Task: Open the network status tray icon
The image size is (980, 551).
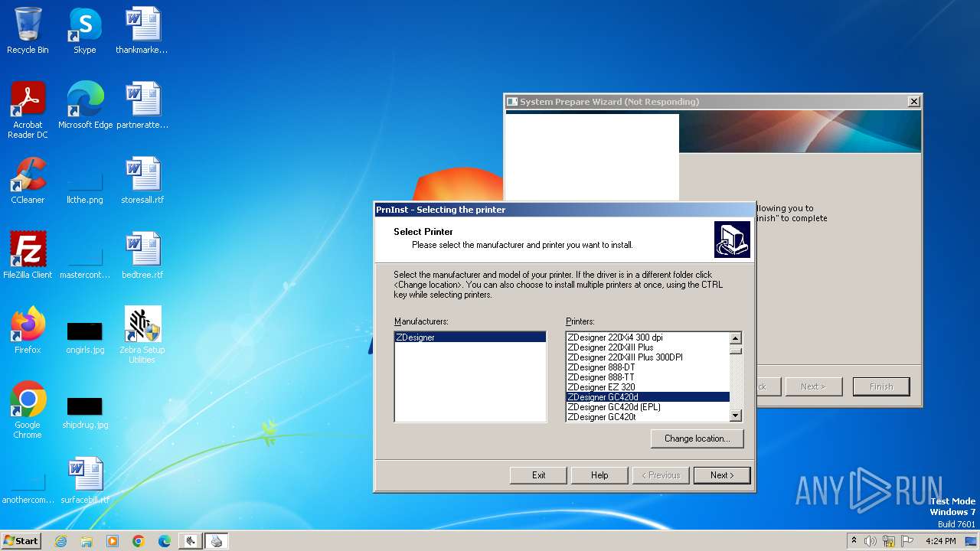Action: coord(889,541)
